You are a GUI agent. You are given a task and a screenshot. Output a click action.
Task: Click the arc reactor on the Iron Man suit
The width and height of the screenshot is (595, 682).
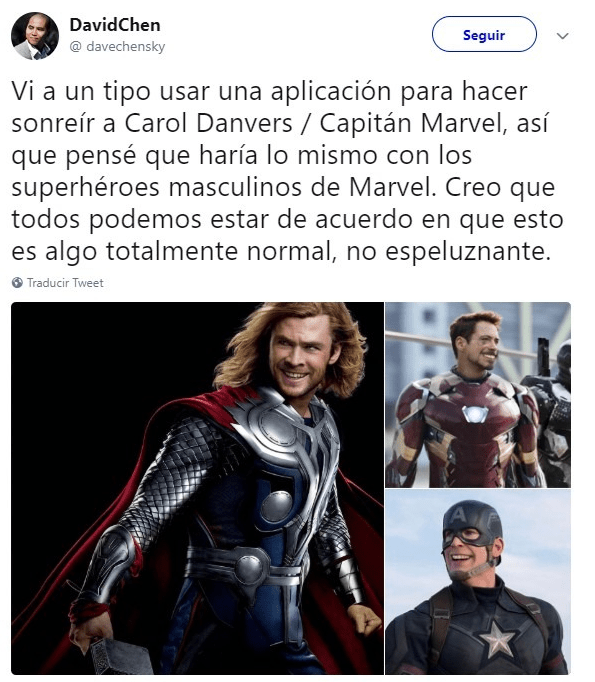475,414
